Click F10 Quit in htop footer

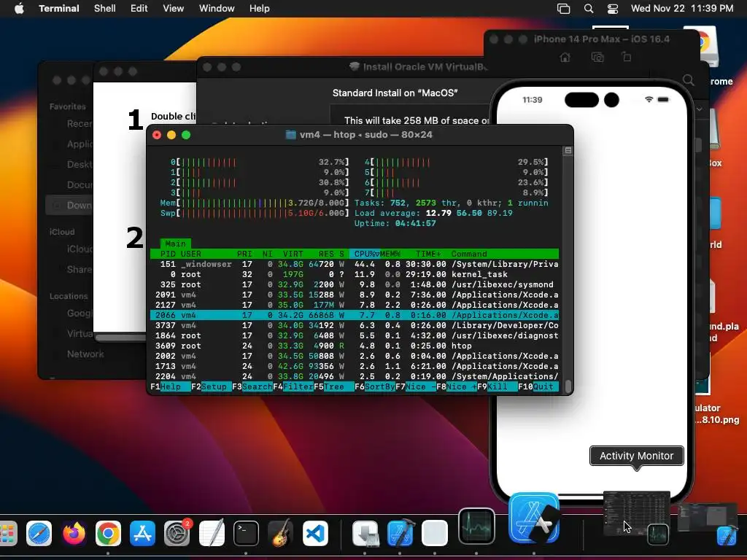(x=538, y=386)
